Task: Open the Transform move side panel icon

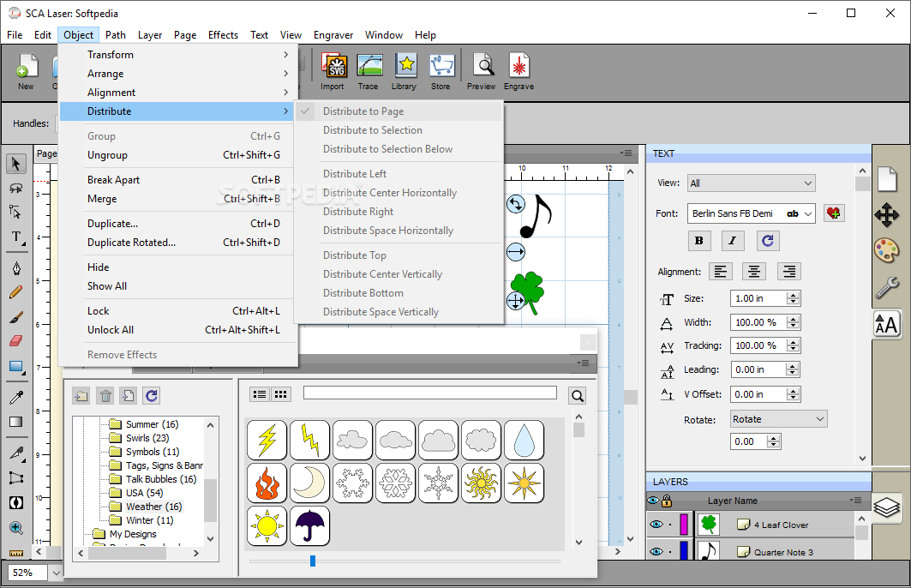Action: point(887,215)
